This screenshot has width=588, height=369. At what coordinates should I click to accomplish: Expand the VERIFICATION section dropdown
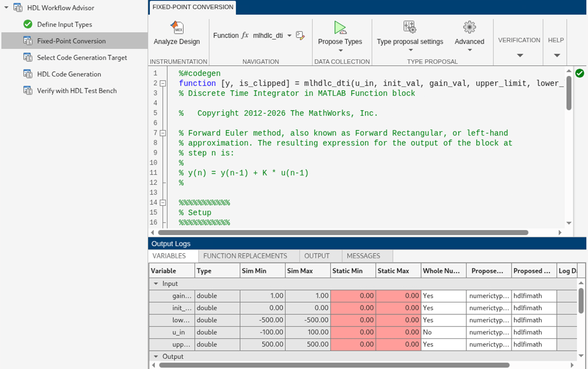520,55
